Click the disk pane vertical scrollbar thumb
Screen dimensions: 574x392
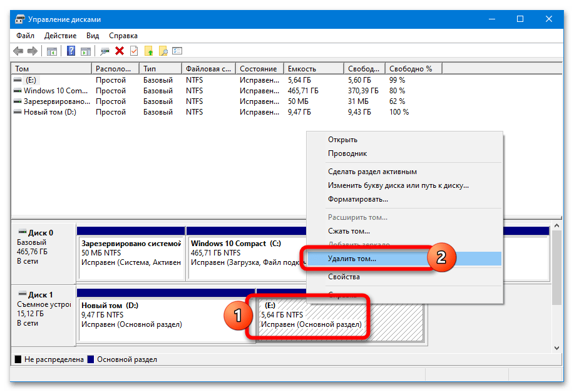556,268
